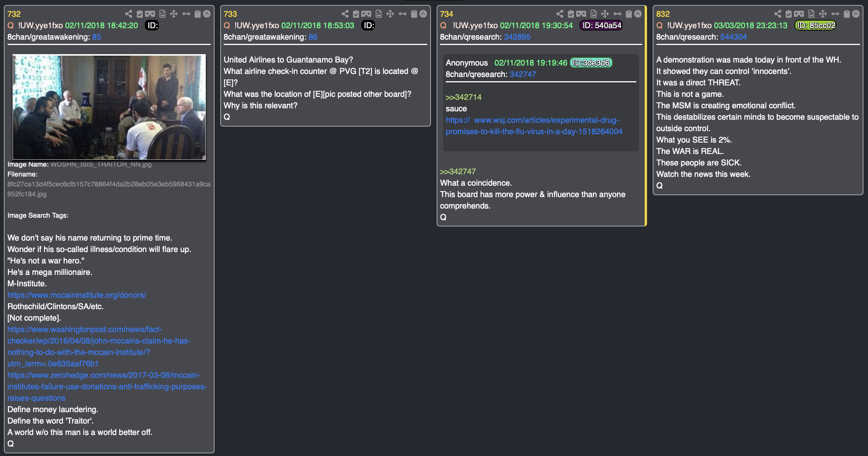Click image name WDSHN_ISIS_TRAITOR_NN.jpg
Image resolution: width=868 pixels, height=456 pixels.
[x=101, y=164]
